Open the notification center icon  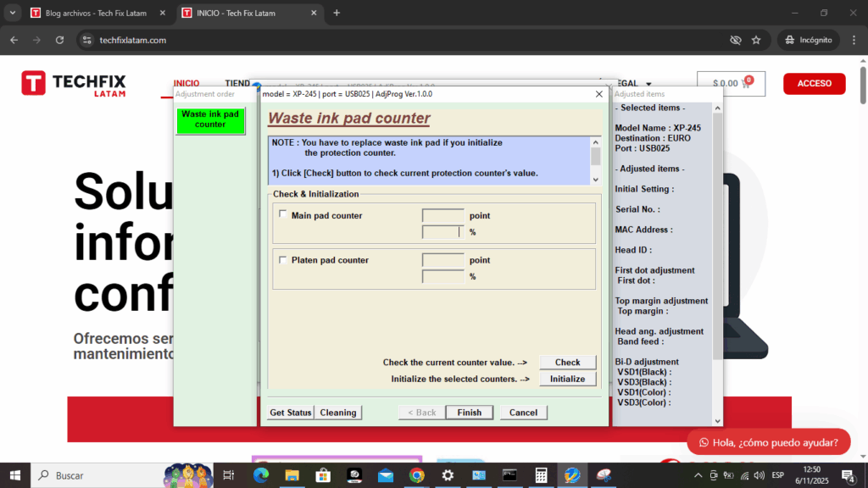click(848, 475)
